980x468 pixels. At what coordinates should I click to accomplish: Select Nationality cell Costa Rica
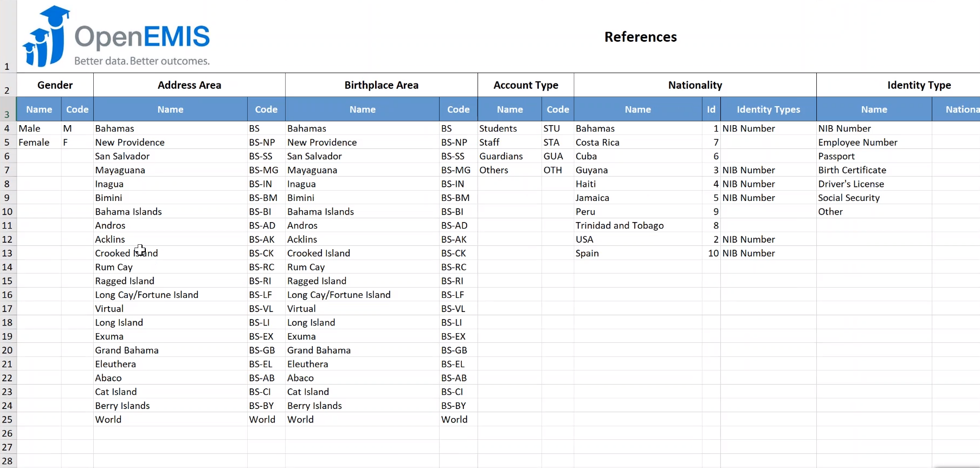pyautogui.click(x=638, y=142)
